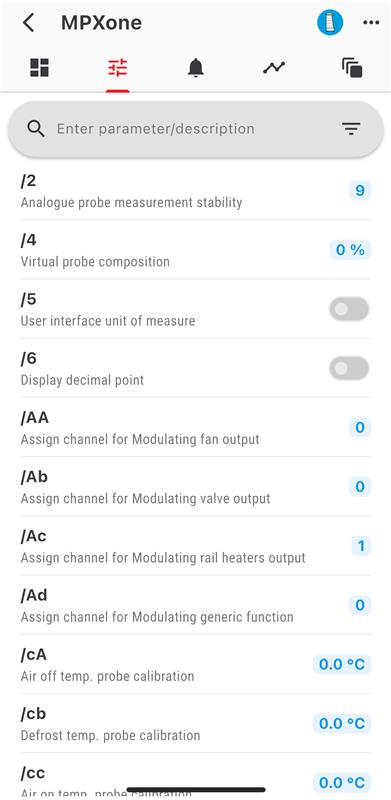Change the /Ac rail heaters output value 1
391x800 pixels.
click(x=361, y=546)
